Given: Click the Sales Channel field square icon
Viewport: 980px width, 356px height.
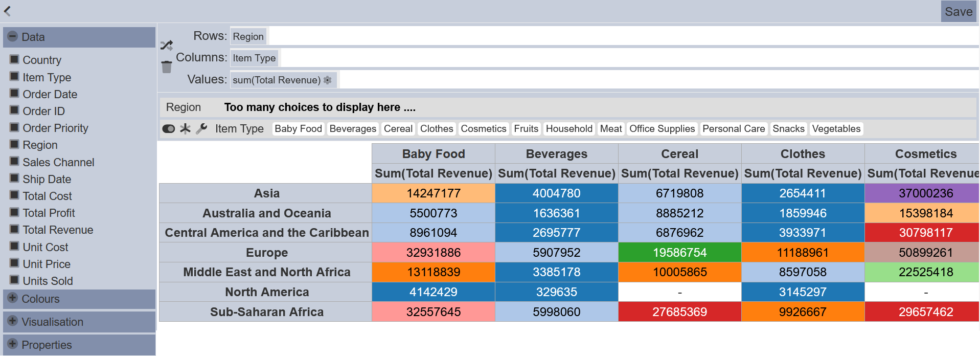Looking at the screenshot, I should [14, 162].
